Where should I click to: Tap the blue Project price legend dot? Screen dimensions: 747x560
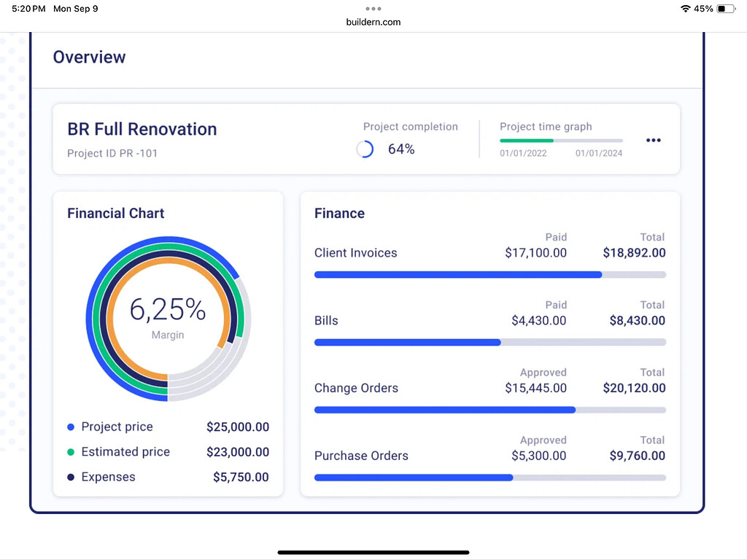(71, 427)
